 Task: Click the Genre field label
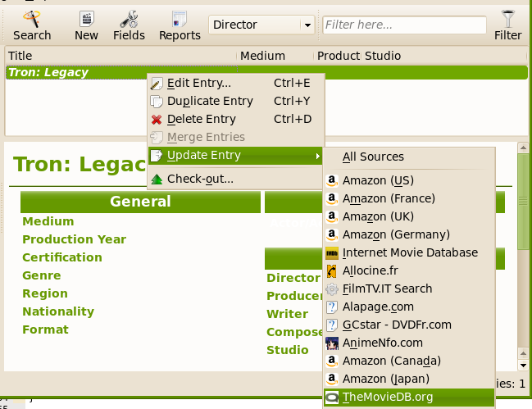pos(42,275)
